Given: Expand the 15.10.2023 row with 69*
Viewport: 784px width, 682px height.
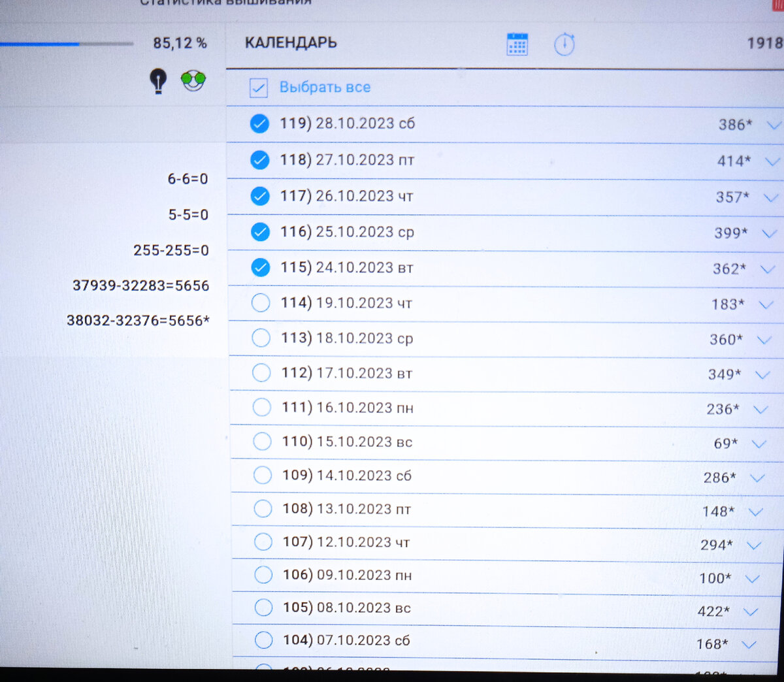Looking at the screenshot, I should click(x=759, y=444).
